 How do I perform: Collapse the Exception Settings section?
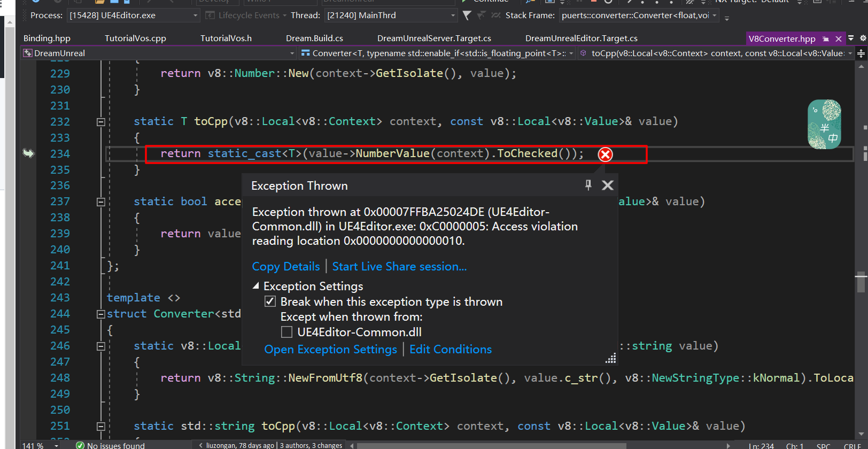pyautogui.click(x=256, y=286)
